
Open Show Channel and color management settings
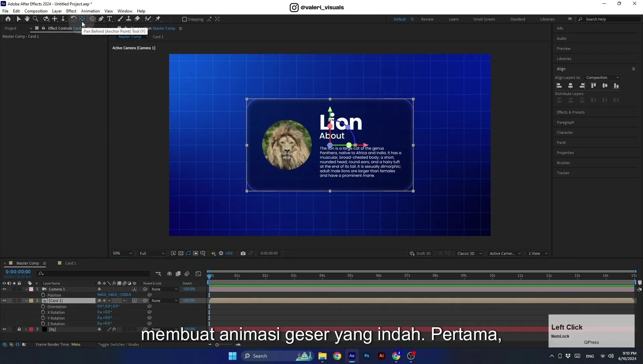214,253
